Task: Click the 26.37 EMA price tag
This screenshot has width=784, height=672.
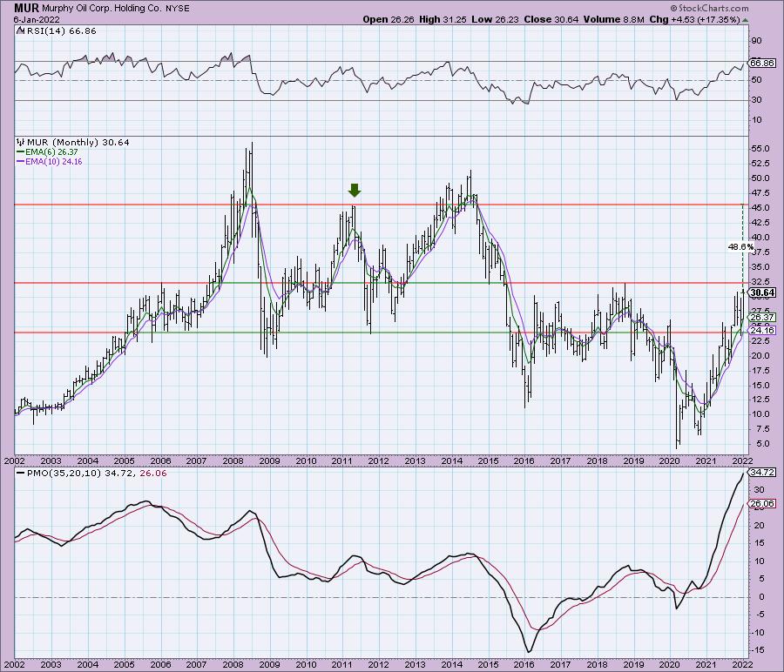Action: click(762, 317)
